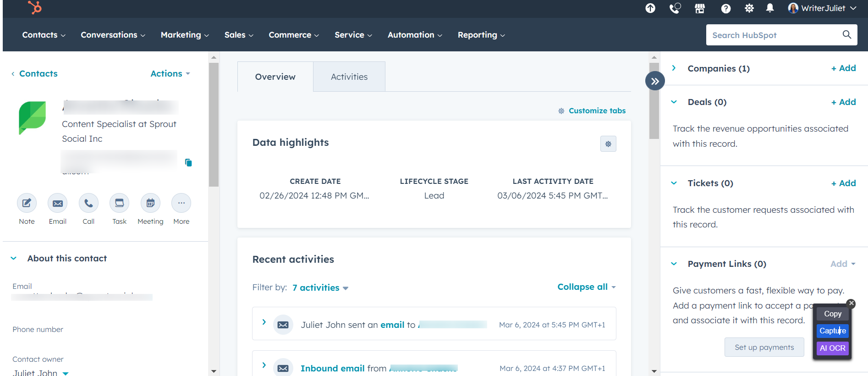This screenshot has height=376, width=868.
Task: Click the sent email envelope icon
Action: (x=283, y=325)
